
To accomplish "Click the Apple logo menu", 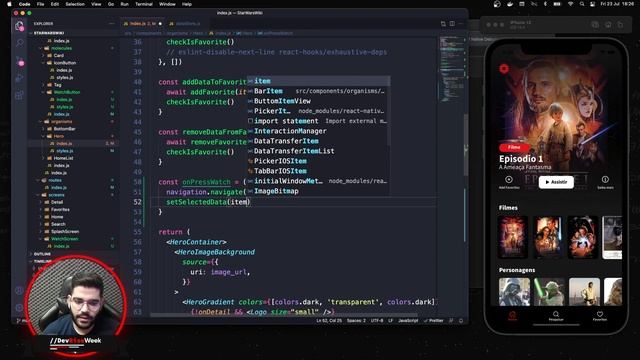I will pos(9,4).
